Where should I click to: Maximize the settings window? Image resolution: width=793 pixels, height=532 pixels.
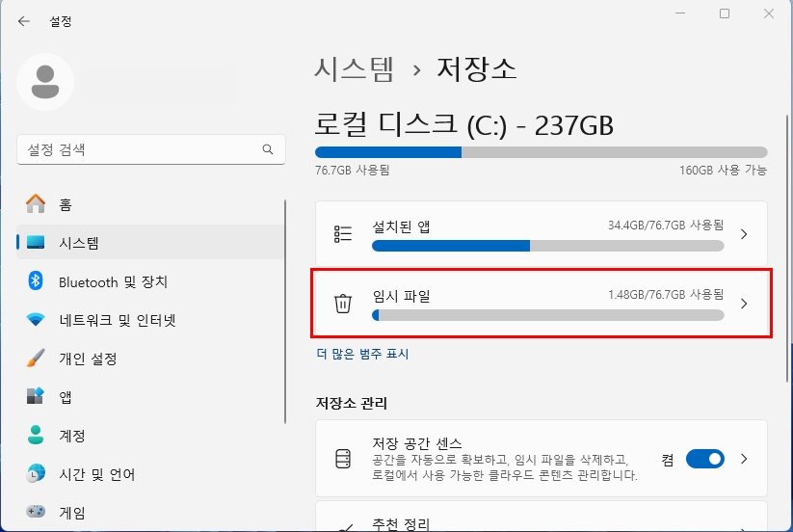[725, 13]
